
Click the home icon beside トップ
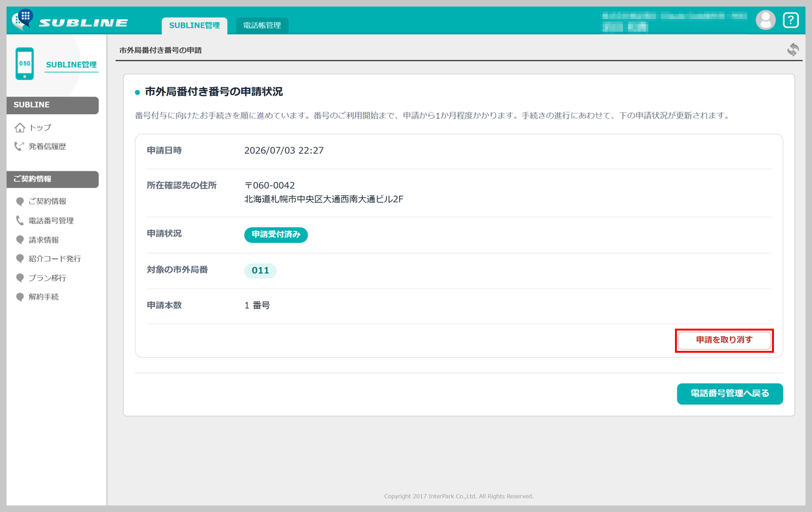pos(20,128)
